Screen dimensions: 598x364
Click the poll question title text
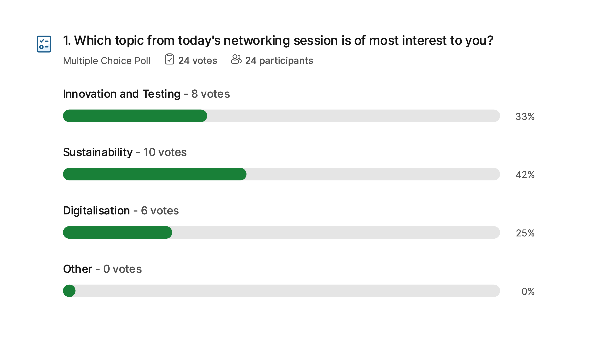coord(278,40)
